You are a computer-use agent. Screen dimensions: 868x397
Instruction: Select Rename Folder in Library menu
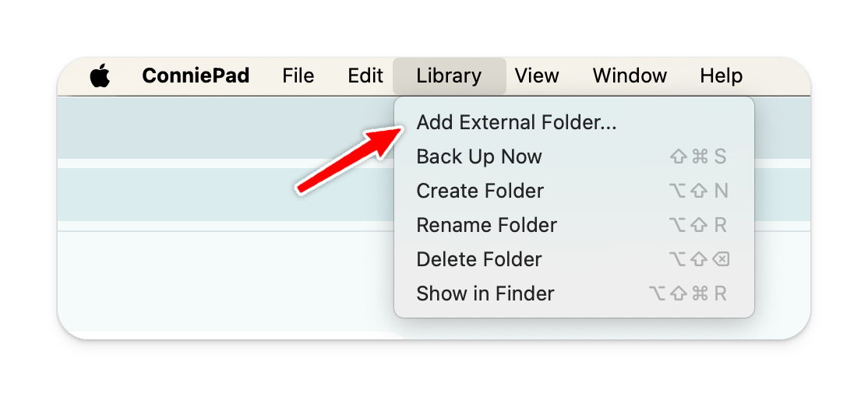tap(487, 226)
